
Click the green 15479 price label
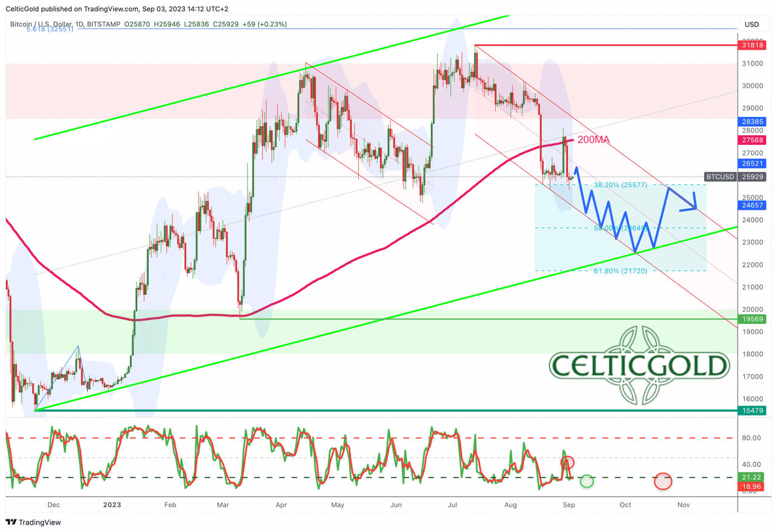pyautogui.click(x=752, y=411)
